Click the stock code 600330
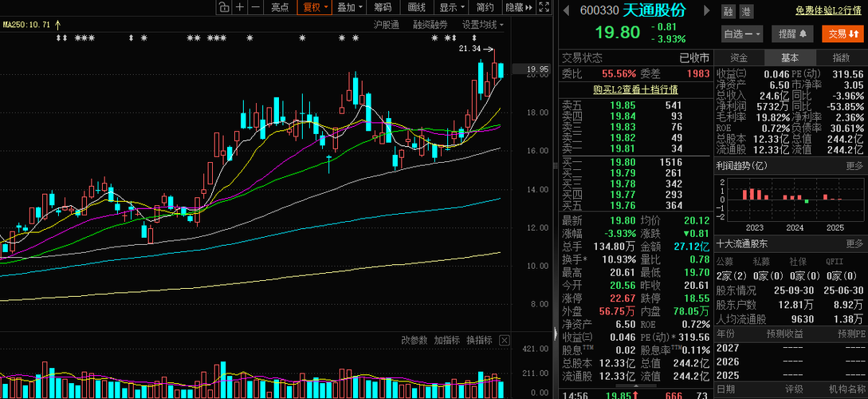The image size is (868, 399). (599, 10)
